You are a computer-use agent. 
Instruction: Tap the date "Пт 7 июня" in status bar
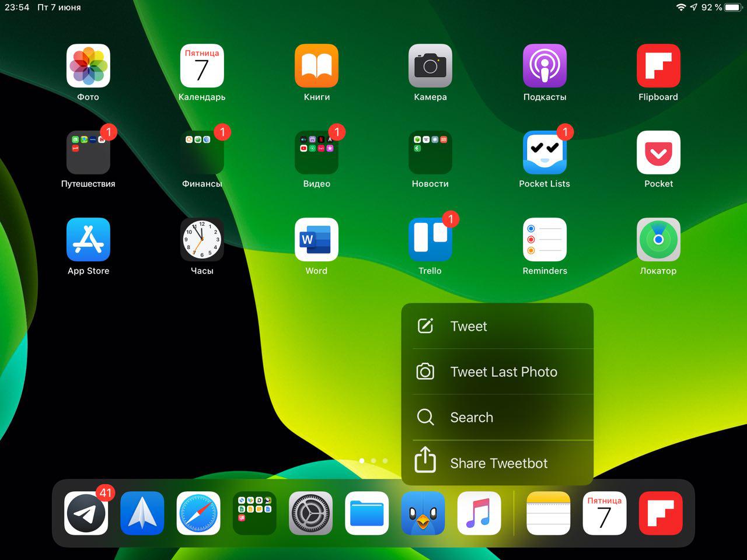(59, 7)
